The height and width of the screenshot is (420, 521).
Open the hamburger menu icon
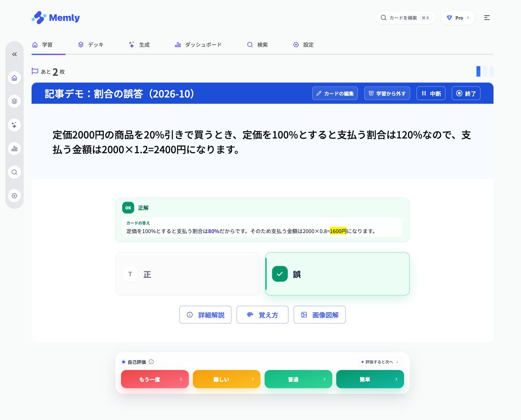(487, 18)
